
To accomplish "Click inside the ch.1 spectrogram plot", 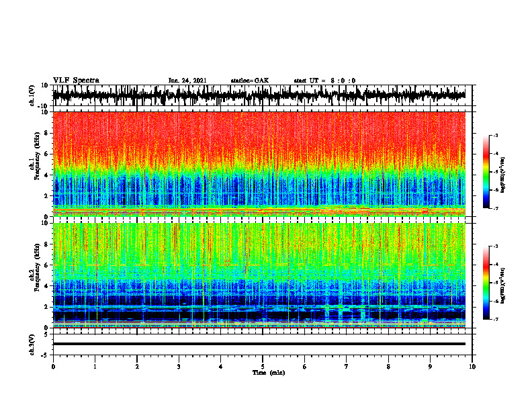I will click(259, 164).
